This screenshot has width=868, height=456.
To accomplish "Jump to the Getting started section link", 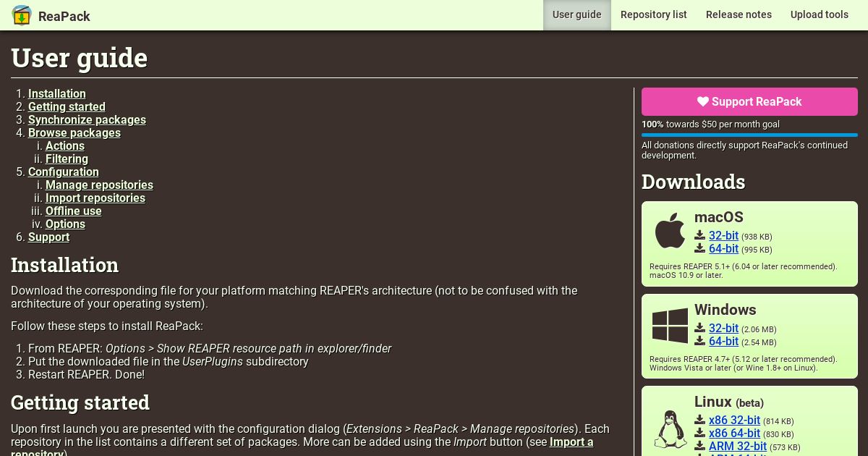I will [67, 106].
